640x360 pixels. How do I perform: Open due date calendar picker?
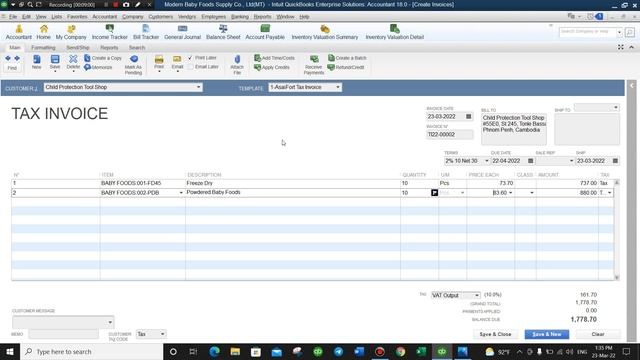(x=531, y=161)
